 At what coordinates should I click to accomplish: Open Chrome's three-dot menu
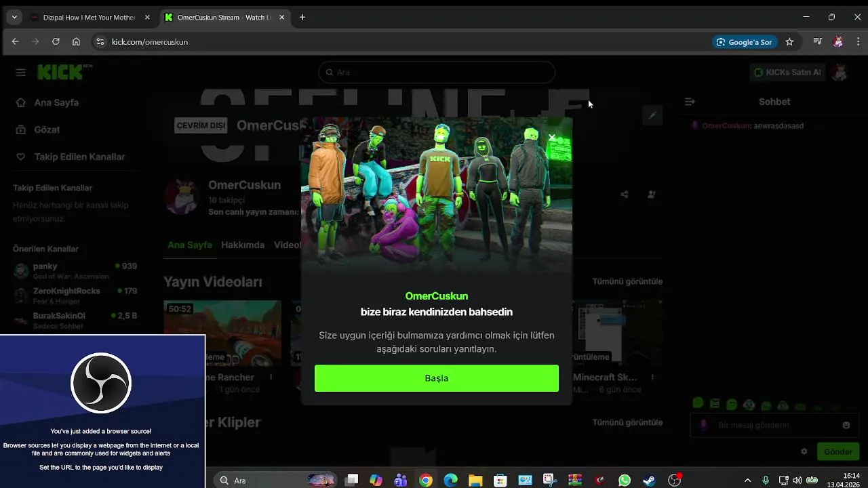pos(858,41)
